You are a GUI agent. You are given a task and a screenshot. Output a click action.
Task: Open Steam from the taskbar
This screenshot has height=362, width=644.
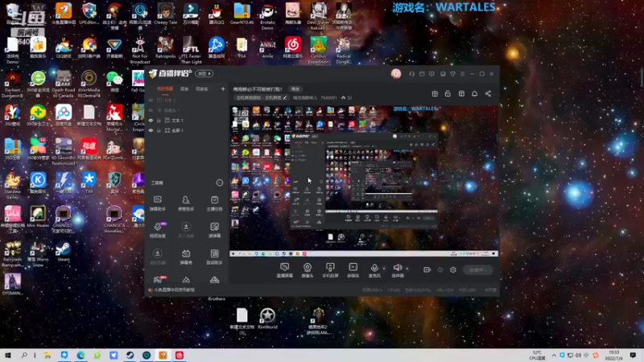coord(130,355)
